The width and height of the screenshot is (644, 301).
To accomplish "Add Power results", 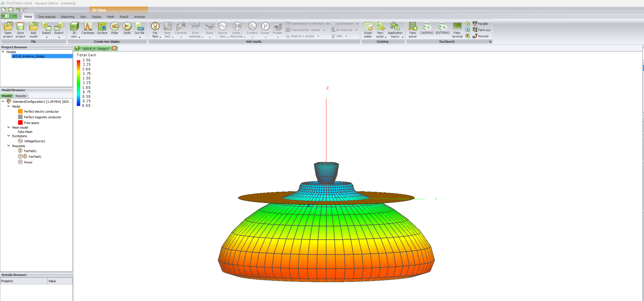I will click(x=265, y=30).
